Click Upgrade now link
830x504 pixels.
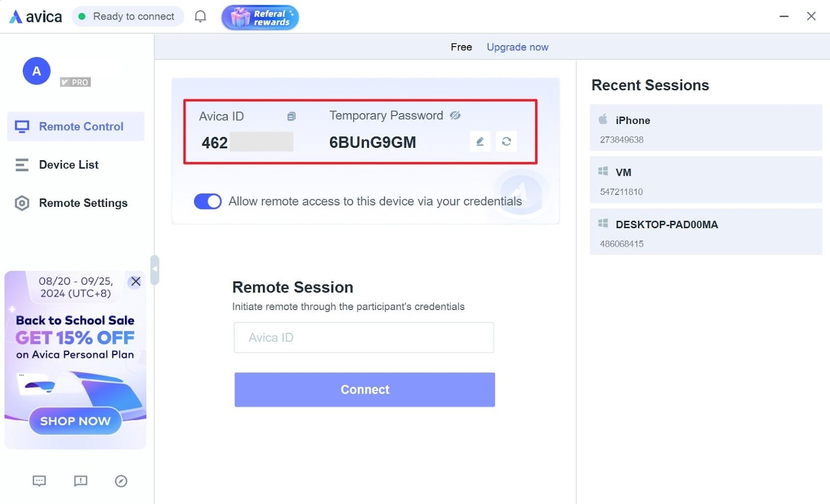(x=517, y=47)
